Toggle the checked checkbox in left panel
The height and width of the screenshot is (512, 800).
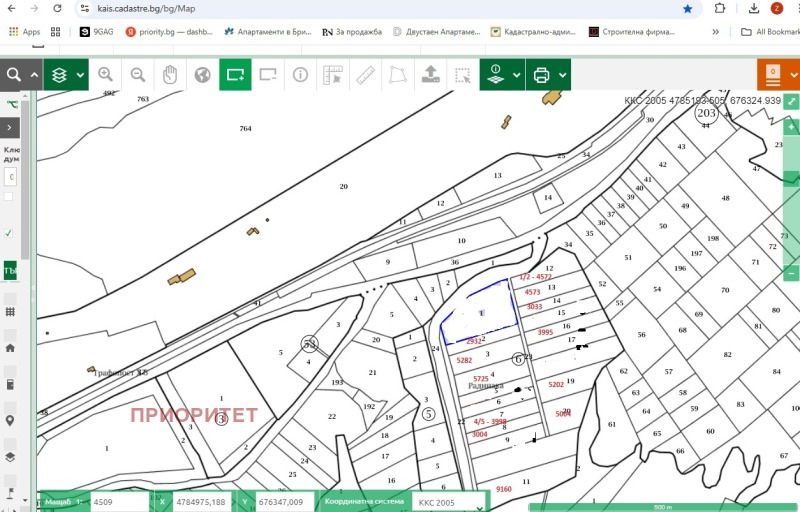(x=10, y=232)
